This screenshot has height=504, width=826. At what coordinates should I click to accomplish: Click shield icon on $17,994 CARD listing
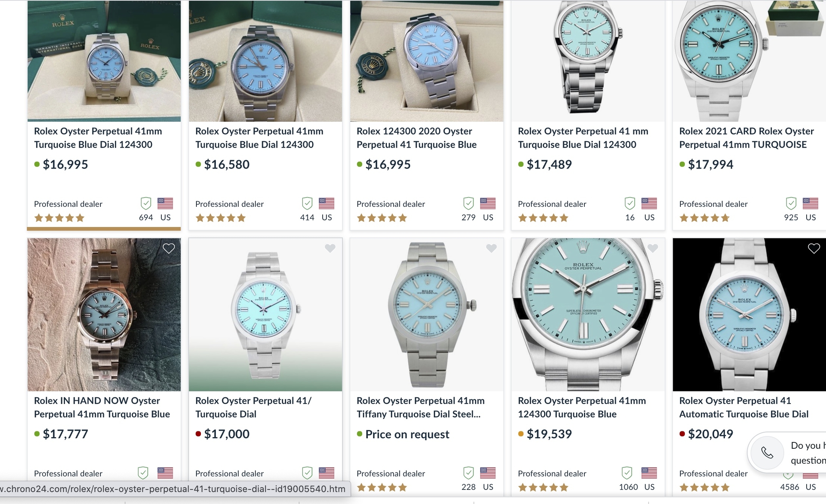[791, 204]
